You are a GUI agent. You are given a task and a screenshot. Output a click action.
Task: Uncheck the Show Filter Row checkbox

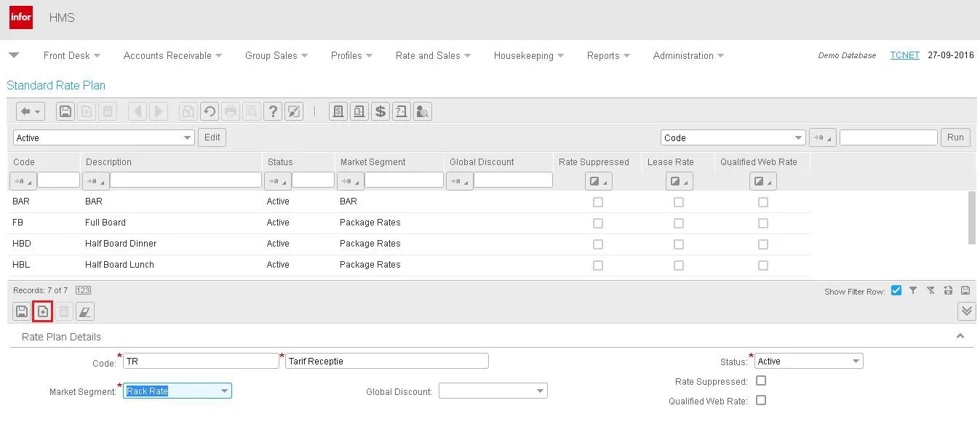click(896, 290)
